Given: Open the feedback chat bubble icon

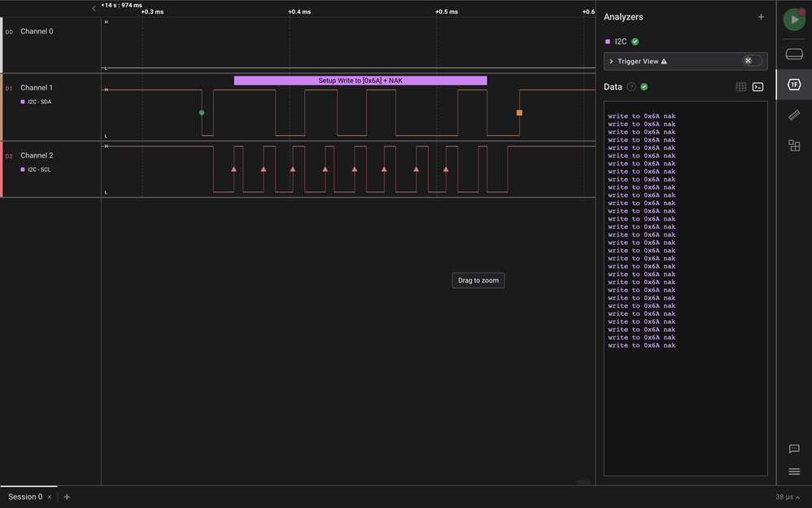Looking at the screenshot, I should click(794, 449).
